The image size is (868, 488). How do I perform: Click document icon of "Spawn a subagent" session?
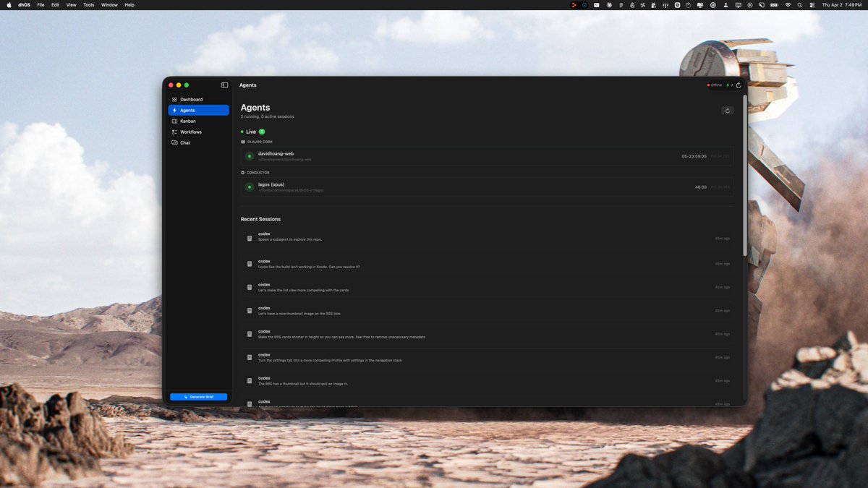coord(250,238)
